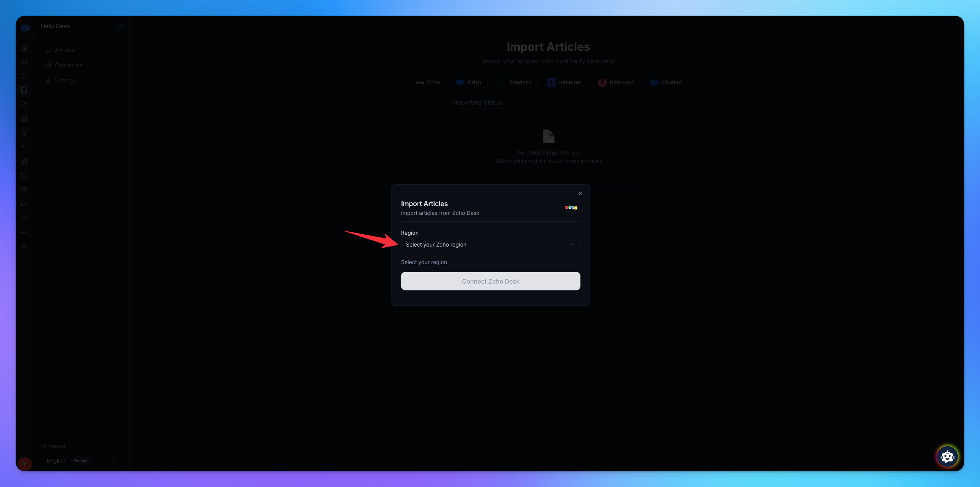Close the Import Articles dialog
Screen dimensions: 980x487
tap(580, 194)
